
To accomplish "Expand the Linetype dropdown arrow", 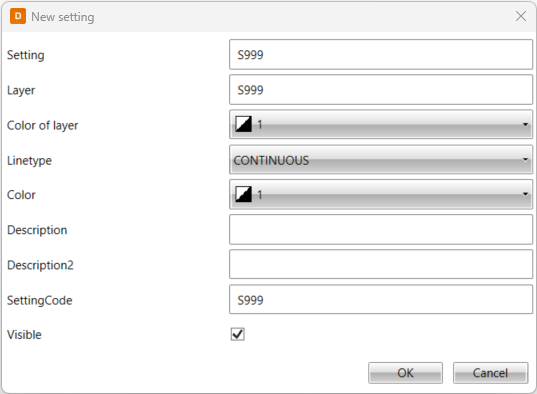I will pyautogui.click(x=525, y=160).
